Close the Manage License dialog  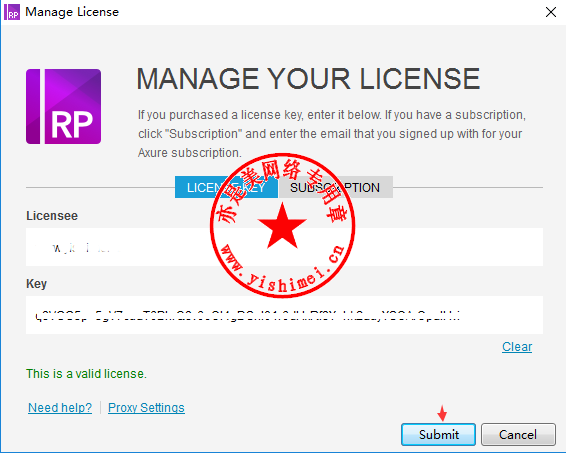(x=551, y=12)
